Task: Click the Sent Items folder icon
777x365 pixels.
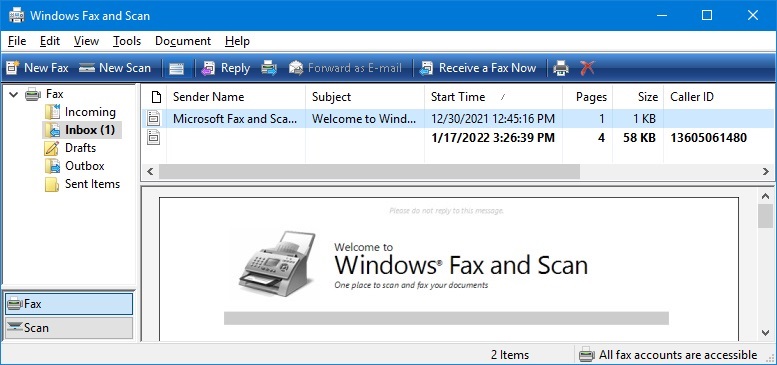Action: click(52, 184)
